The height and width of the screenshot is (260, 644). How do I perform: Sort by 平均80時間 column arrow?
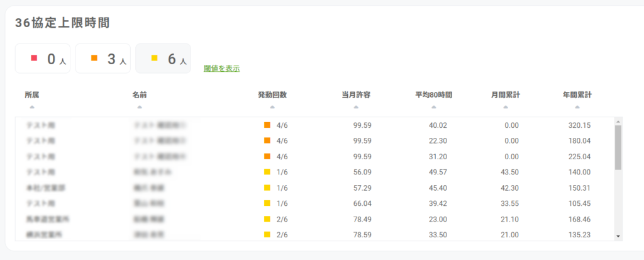[x=433, y=107]
